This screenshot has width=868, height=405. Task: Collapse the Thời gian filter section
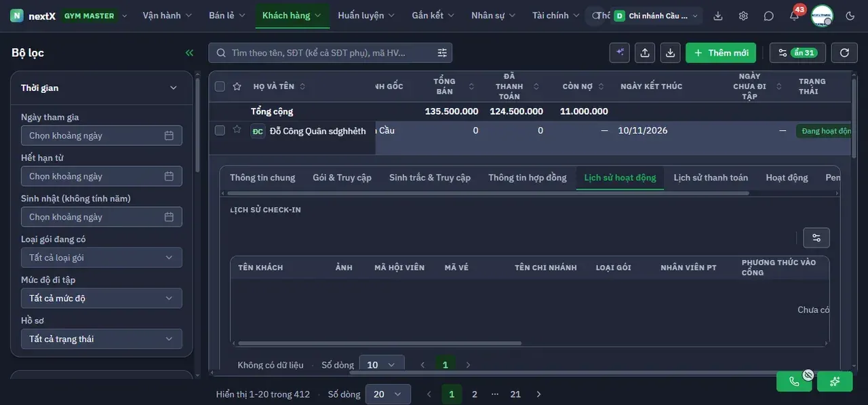(173, 88)
